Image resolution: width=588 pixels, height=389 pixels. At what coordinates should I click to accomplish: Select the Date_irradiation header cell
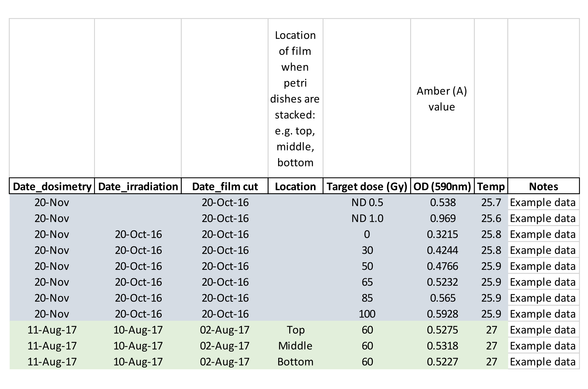[138, 186]
